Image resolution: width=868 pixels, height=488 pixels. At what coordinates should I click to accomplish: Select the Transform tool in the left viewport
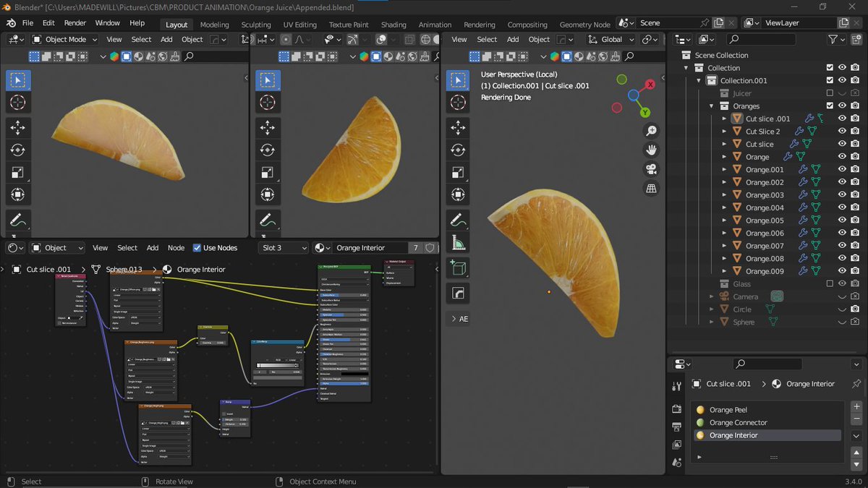coord(18,194)
